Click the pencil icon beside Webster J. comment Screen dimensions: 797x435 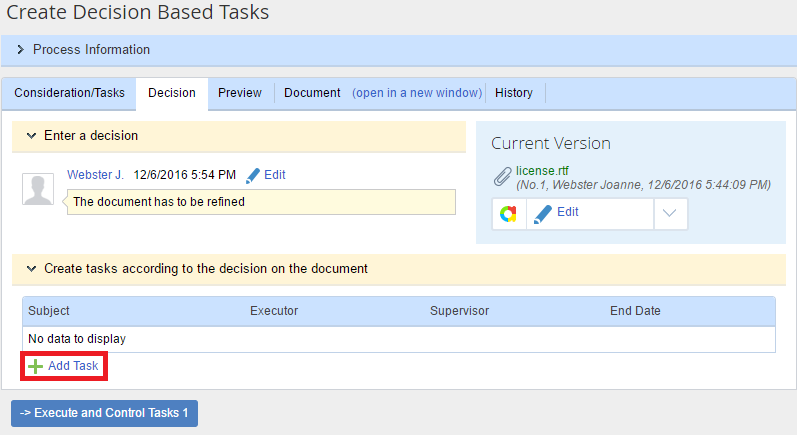click(x=252, y=175)
